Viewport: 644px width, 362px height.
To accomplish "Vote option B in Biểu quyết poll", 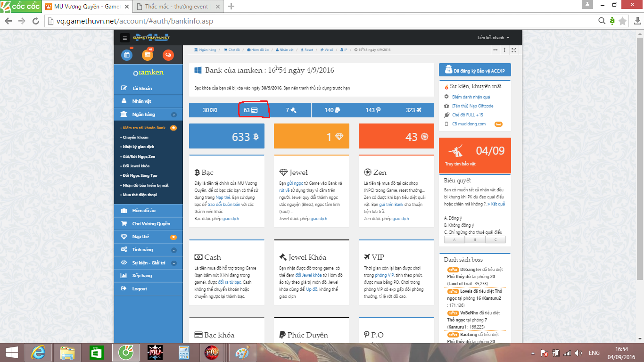I will [x=475, y=239].
